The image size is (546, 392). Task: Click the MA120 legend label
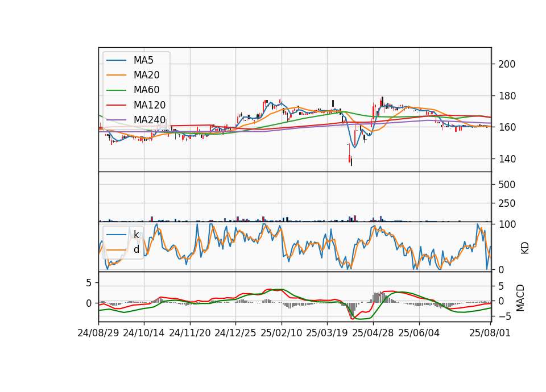click(x=150, y=105)
